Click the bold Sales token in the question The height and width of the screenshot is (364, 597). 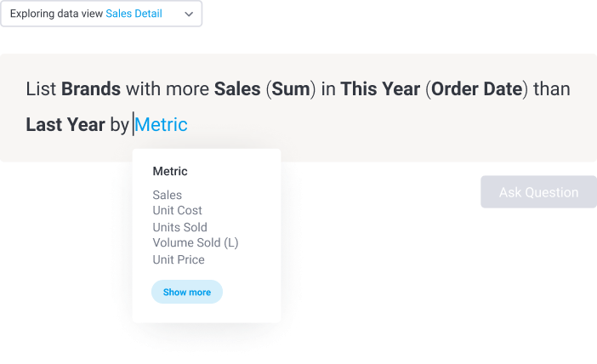[236, 89]
